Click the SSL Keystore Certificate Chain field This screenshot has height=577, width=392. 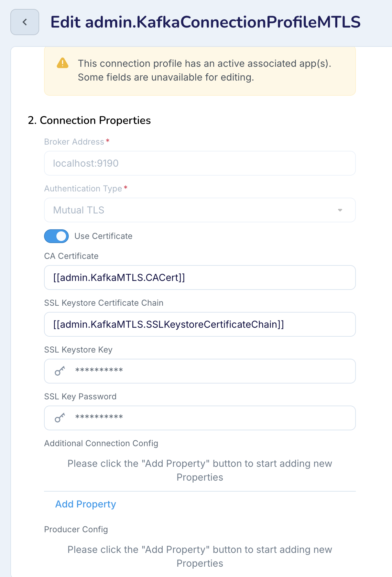click(x=199, y=324)
